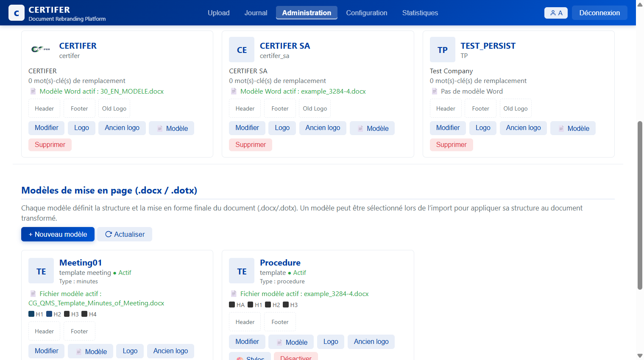Click the TE avatar icon of Meeting01

tap(41, 271)
